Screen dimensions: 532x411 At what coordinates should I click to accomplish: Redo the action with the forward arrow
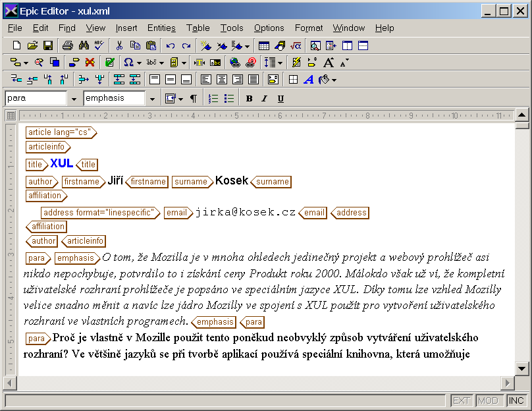[x=186, y=45]
